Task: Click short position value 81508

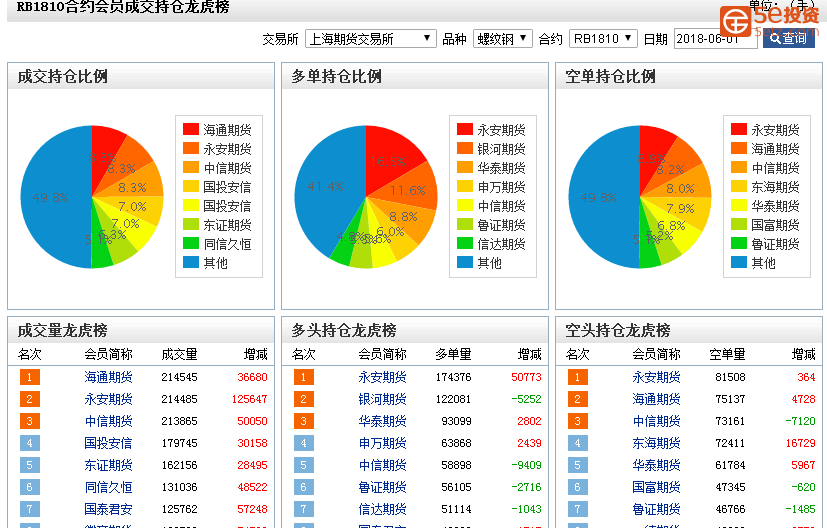Action: 730,377
